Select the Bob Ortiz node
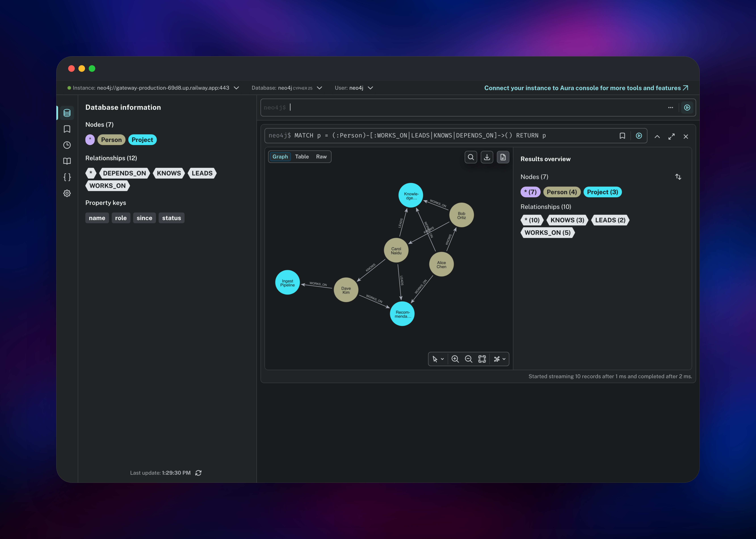This screenshot has width=756, height=539. point(462,215)
